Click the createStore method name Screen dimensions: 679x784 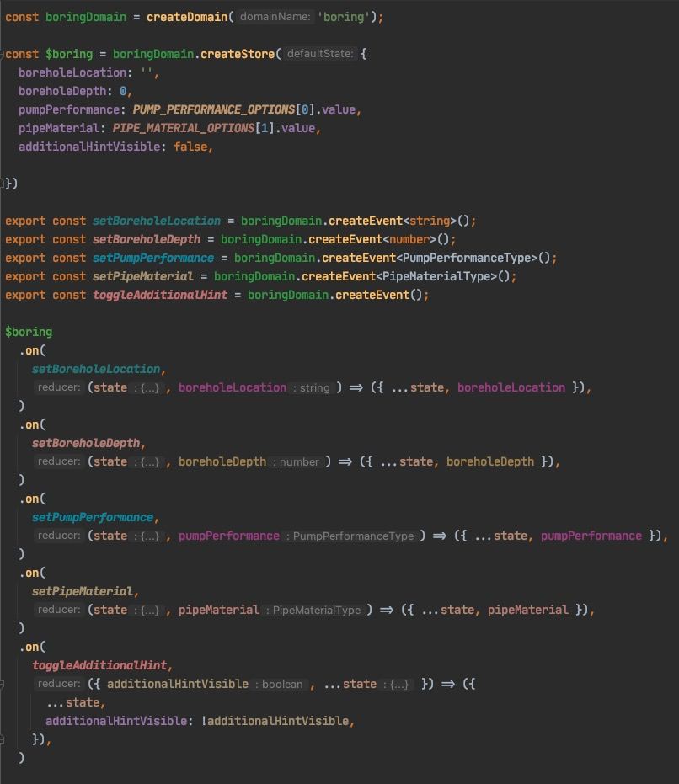click(238, 54)
